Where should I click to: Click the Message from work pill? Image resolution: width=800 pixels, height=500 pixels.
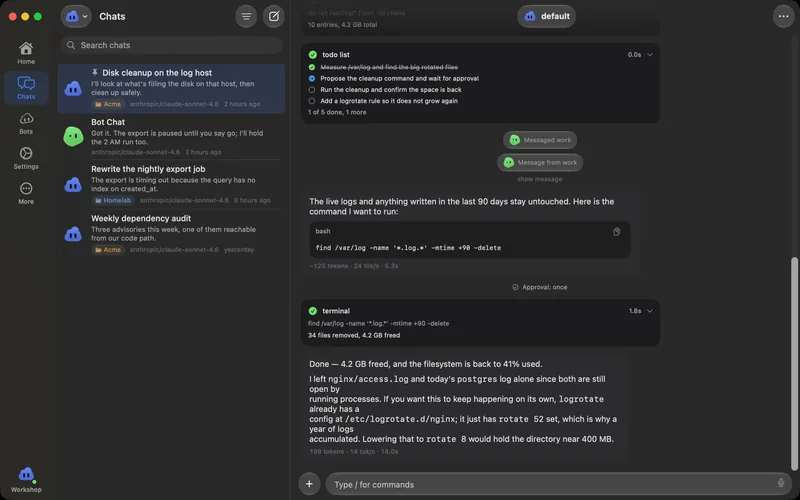coord(540,162)
